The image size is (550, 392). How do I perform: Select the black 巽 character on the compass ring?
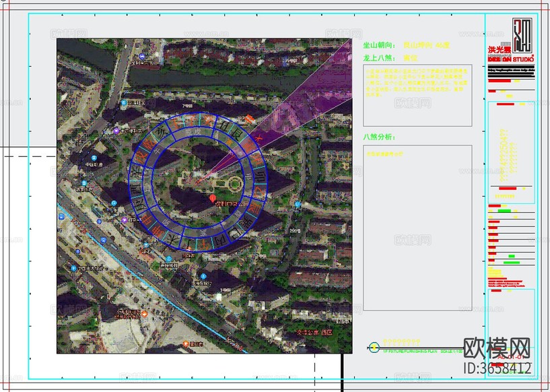(245, 222)
